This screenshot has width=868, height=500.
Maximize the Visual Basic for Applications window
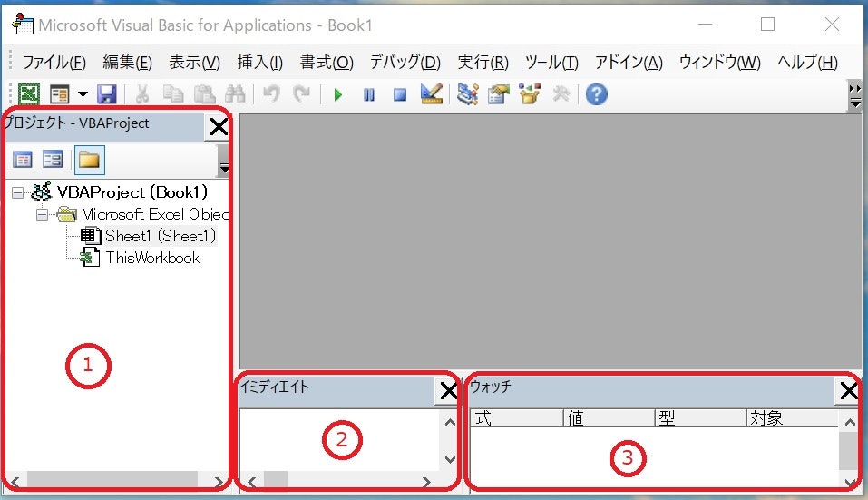pyautogui.click(x=768, y=24)
